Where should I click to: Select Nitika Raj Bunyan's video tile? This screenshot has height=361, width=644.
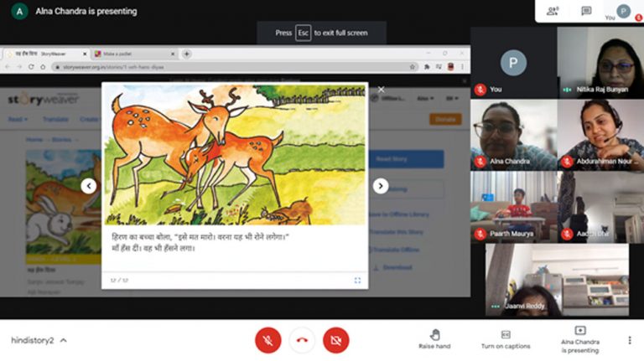tap(600, 63)
